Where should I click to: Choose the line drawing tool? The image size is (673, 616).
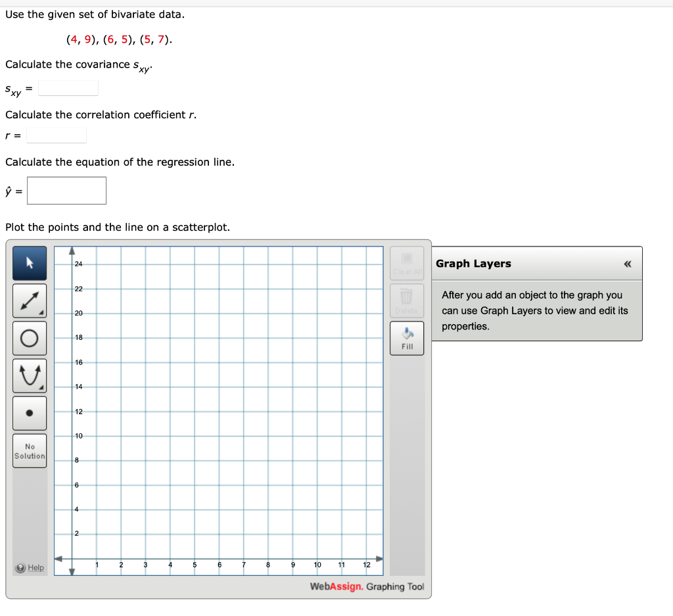click(x=30, y=300)
